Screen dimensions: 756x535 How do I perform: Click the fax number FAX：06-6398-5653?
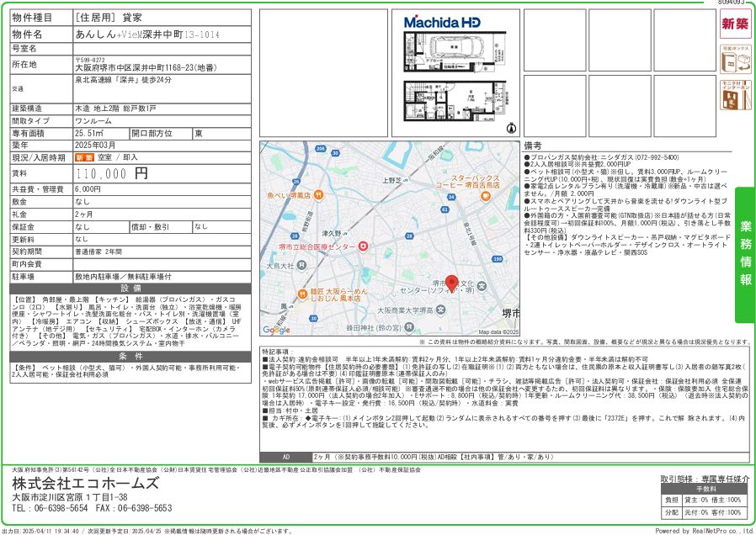point(134,508)
